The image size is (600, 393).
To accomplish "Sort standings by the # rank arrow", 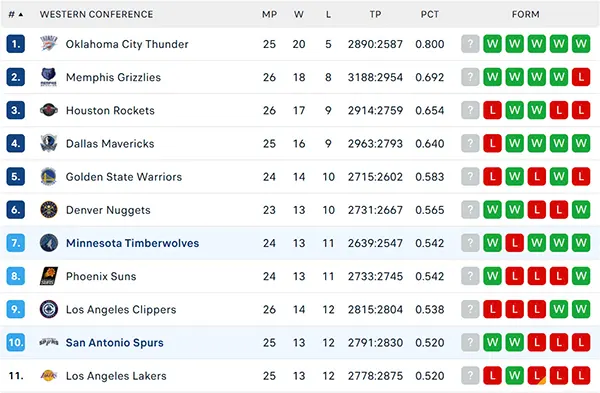I will (x=16, y=15).
